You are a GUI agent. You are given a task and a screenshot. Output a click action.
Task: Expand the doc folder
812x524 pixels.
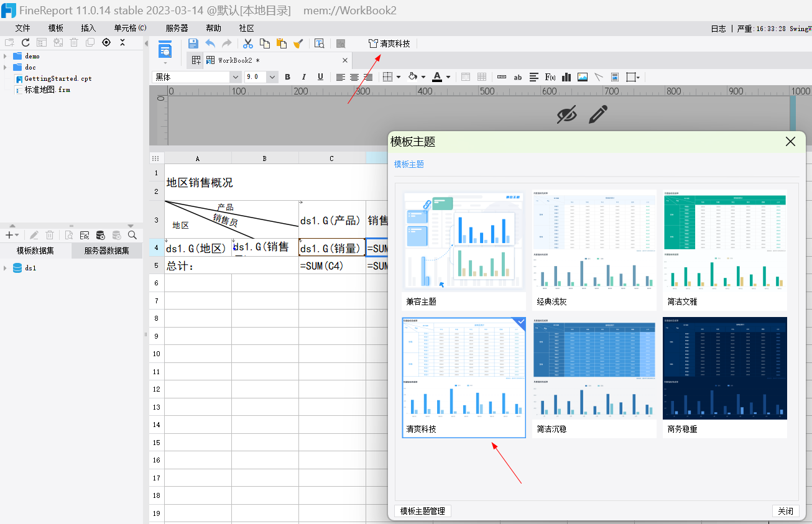(x=5, y=67)
